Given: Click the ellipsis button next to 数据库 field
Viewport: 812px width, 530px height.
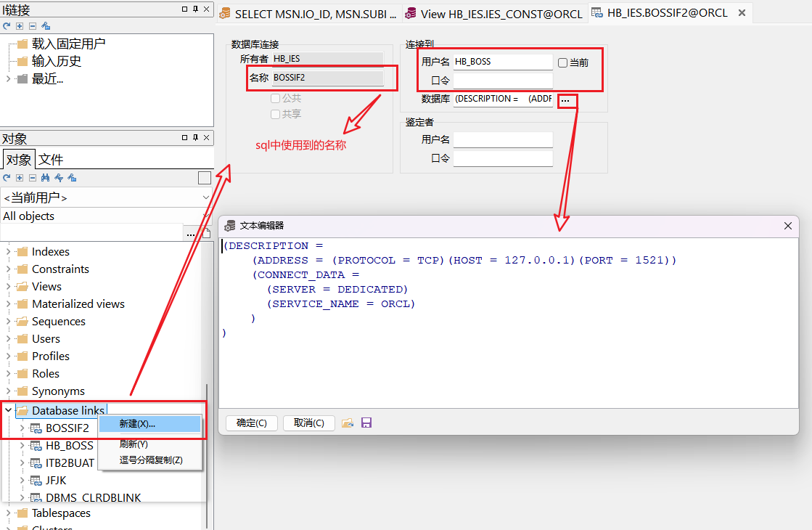Looking at the screenshot, I should (565, 99).
